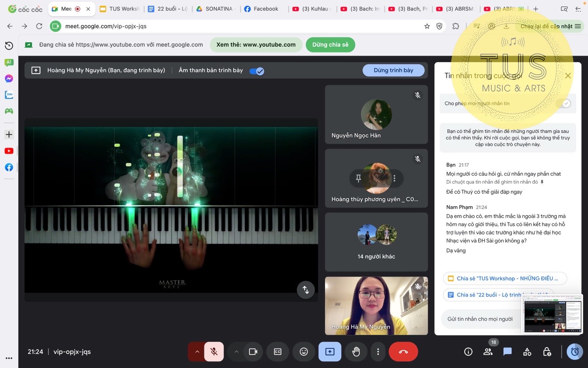Image resolution: width=588 pixels, height=368 pixels.
Task: Open host controls lock icon
Action: (547, 351)
